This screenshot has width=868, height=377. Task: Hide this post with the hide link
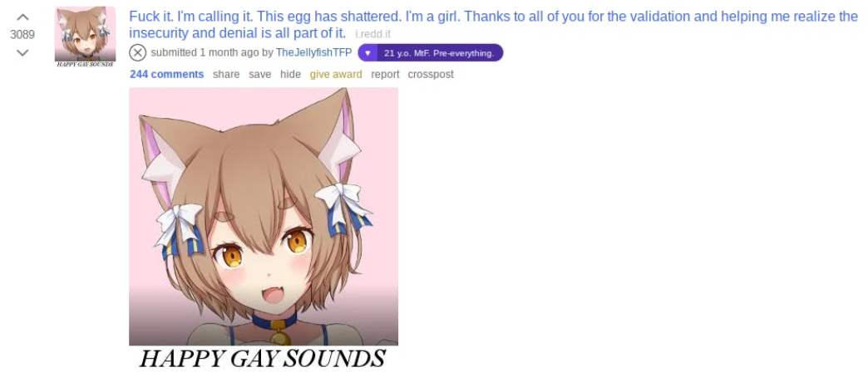click(x=290, y=74)
